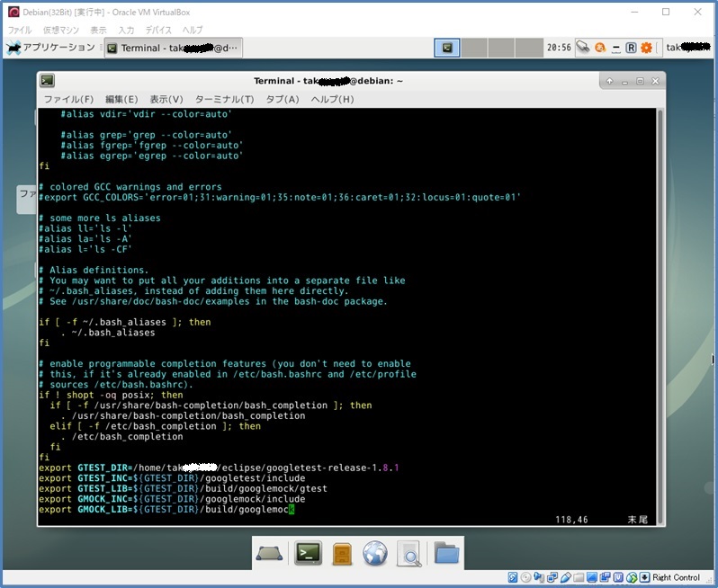Click VirtualBox shared folders status icon
The height and width of the screenshot is (588, 718).
click(579, 577)
